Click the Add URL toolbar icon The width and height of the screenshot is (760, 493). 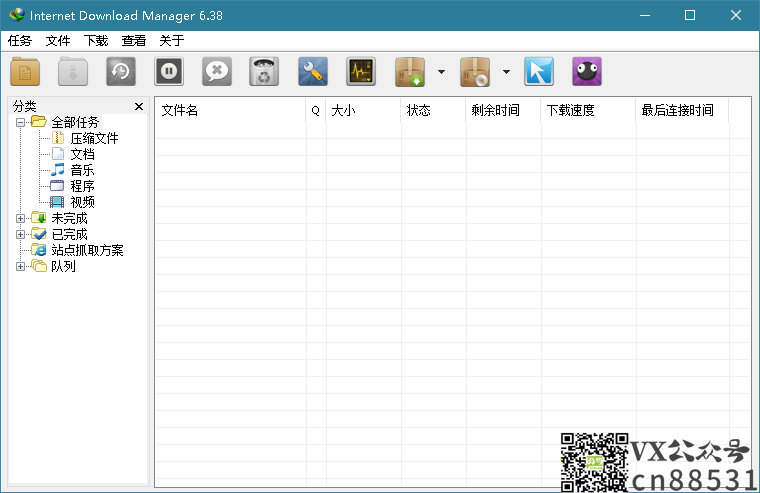point(25,72)
